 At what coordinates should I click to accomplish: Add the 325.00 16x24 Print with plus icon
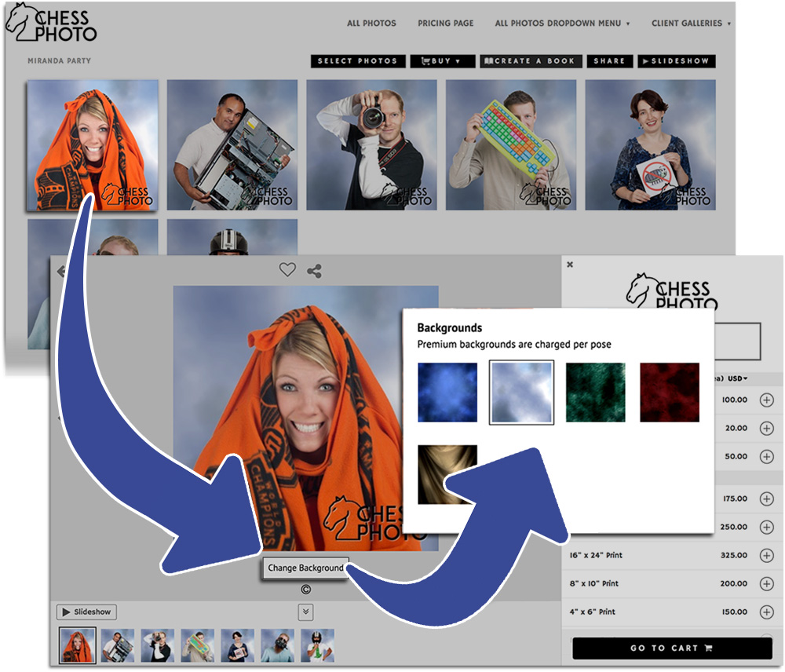click(766, 555)
